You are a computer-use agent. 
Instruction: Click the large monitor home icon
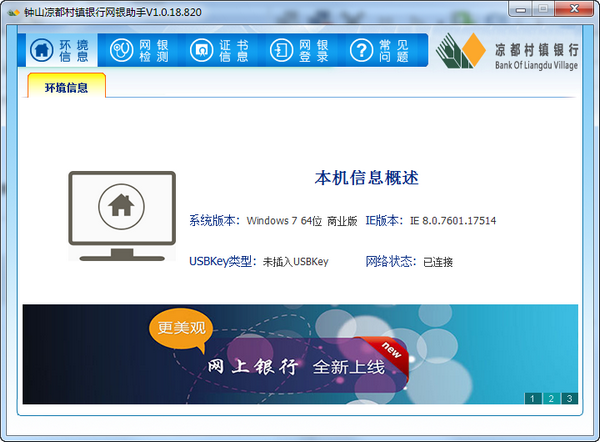[121, 214]
